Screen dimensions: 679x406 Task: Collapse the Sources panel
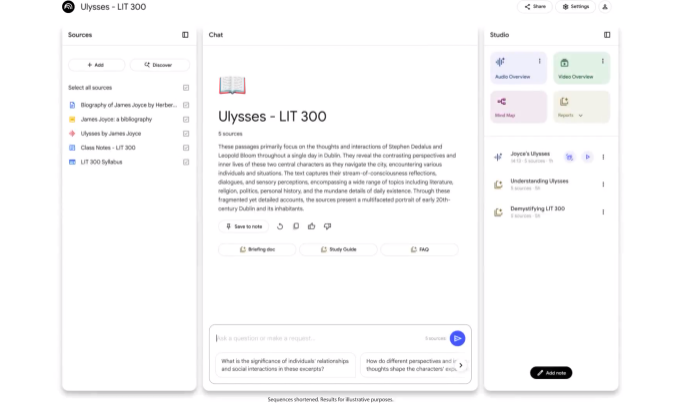click(185, 35)
